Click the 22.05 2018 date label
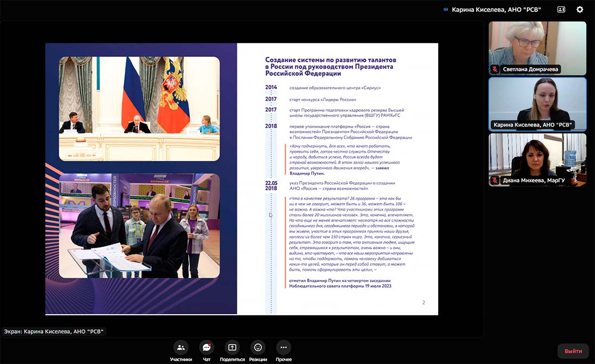Viewport: 595px width, 364px height. pos(271,186)
